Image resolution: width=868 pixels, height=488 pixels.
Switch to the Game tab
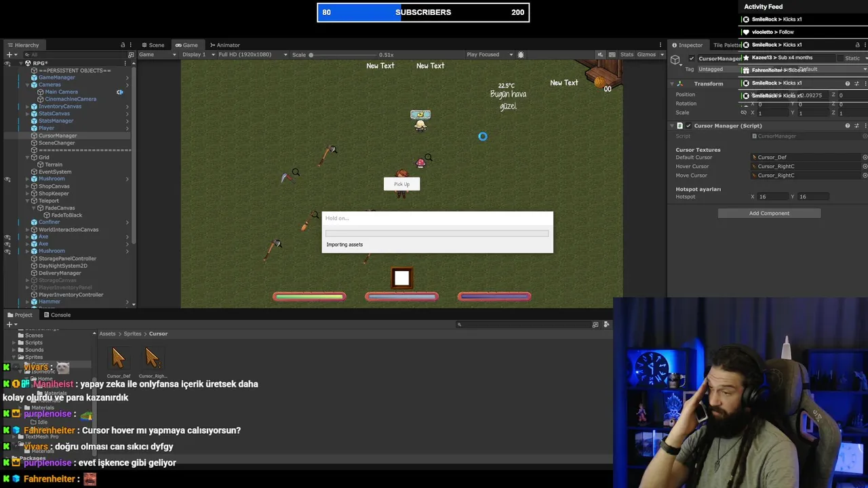(x=186, y=45)
